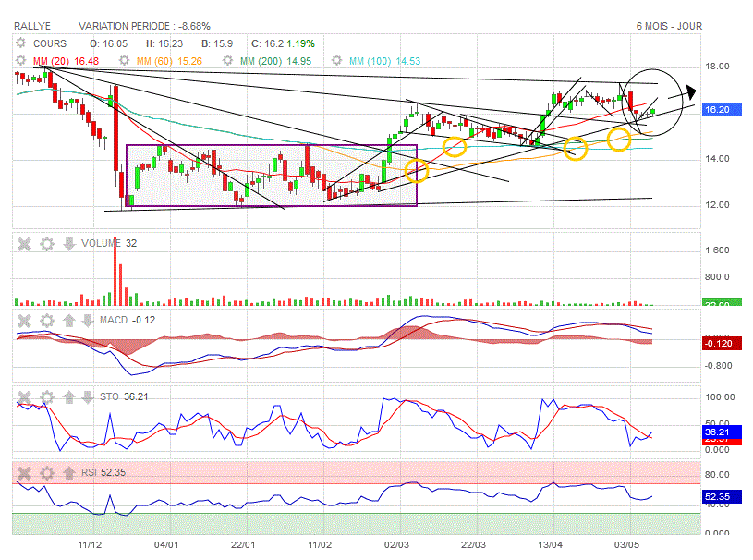Click the 11/12 date axis label

90,545
